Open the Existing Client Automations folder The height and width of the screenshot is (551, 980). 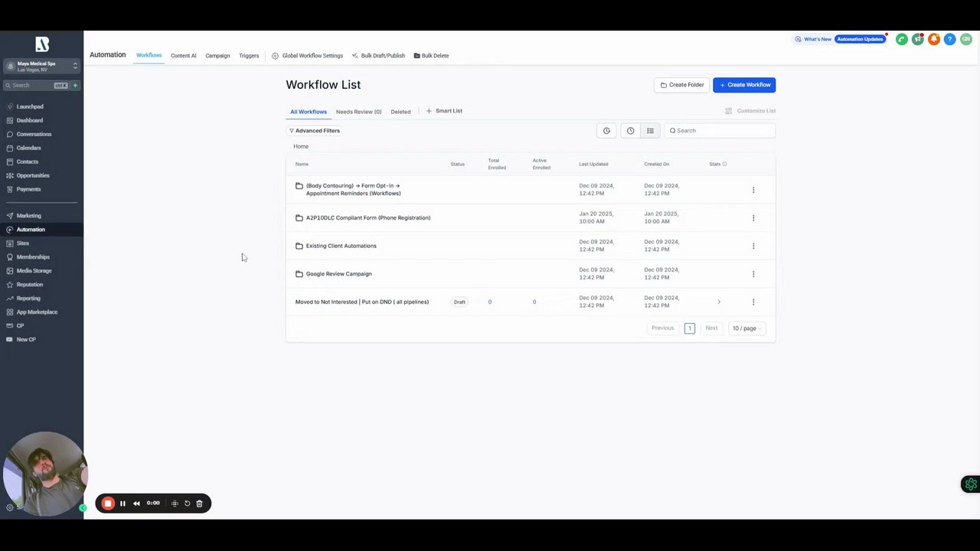[341, 246]
